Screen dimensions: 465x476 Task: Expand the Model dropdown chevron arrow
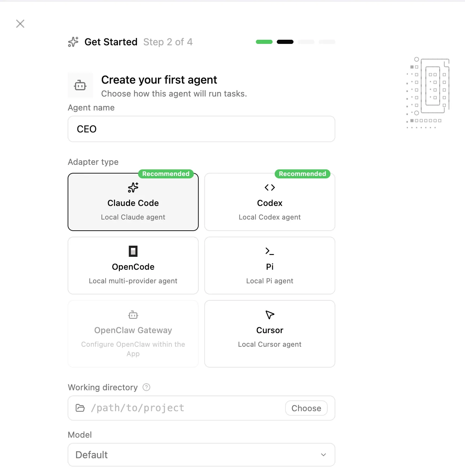pyautogui.click(x=323, y=455)
